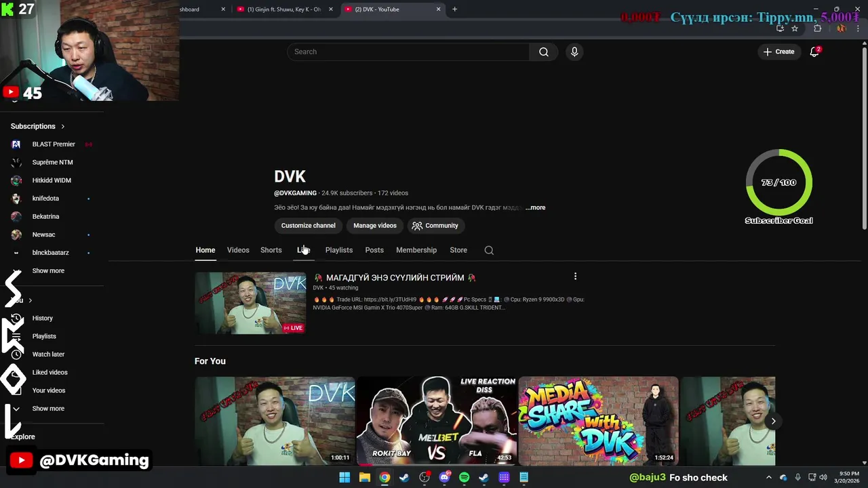
Task: Close the DVK - YouTube tab
Action: click(x=438, y=9)
